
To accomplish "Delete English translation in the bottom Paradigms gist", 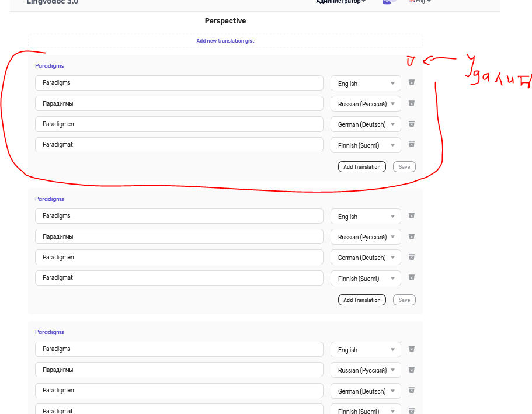I will (412, 349).
